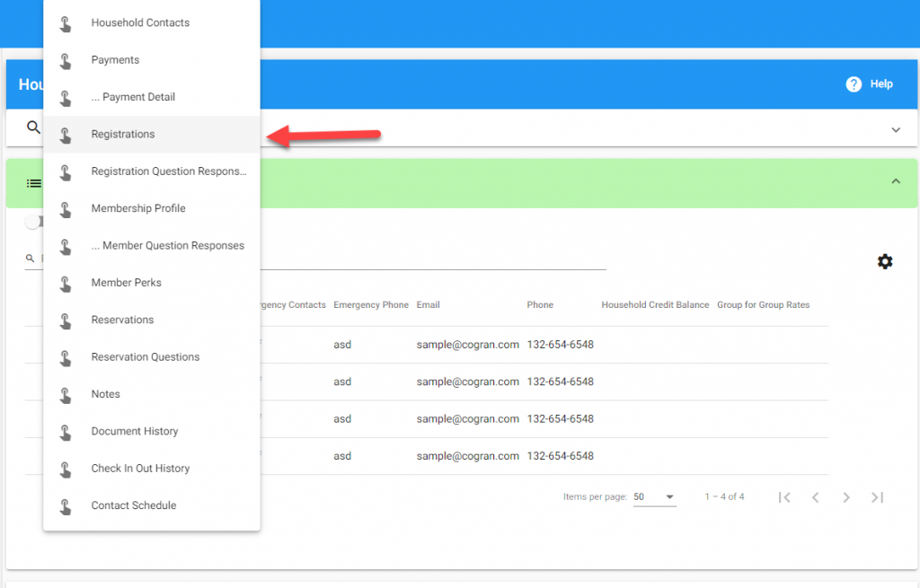The image size is (920, 588).
Task: Click the magnifier search icon in header
Action: coord(33,127)
